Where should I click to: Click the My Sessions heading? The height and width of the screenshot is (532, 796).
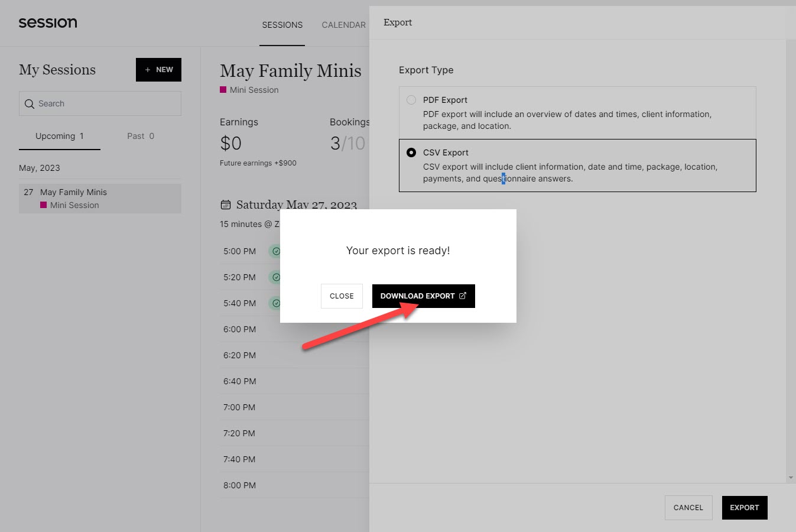(57, 70)
